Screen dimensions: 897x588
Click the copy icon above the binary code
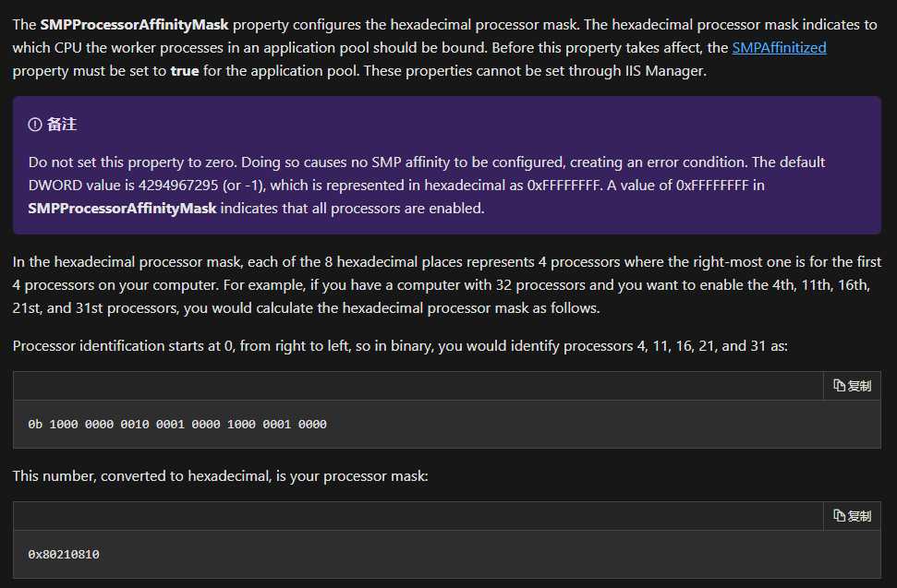click(x=839, y=386)
